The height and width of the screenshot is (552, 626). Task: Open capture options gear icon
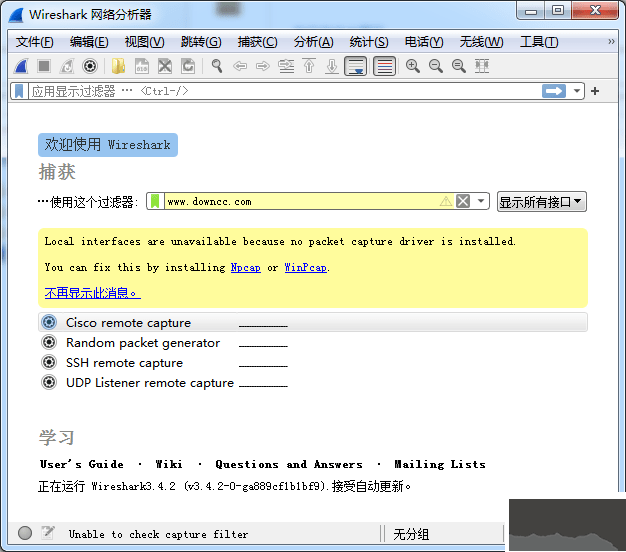tap(90, 66)
